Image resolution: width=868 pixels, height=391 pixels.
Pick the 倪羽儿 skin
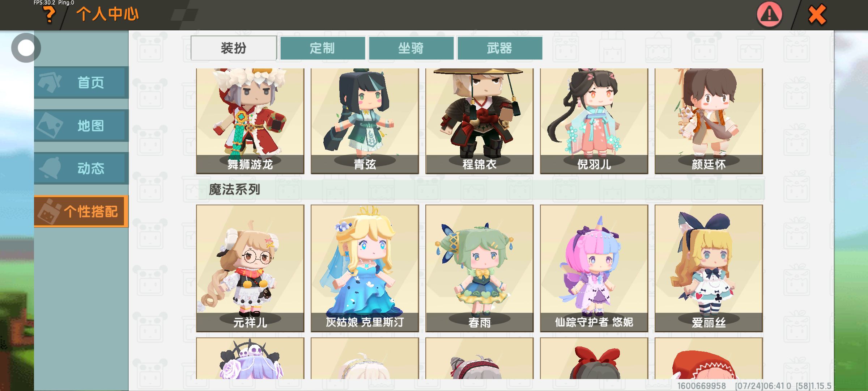tap(594, 121)
